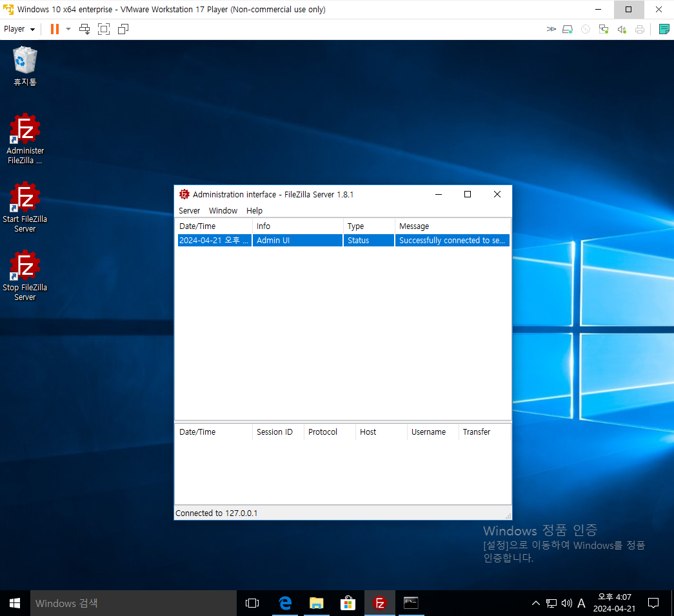Open the Server menu in FileZilla
This screenshot has height=616, width=674.
[189, 211]
